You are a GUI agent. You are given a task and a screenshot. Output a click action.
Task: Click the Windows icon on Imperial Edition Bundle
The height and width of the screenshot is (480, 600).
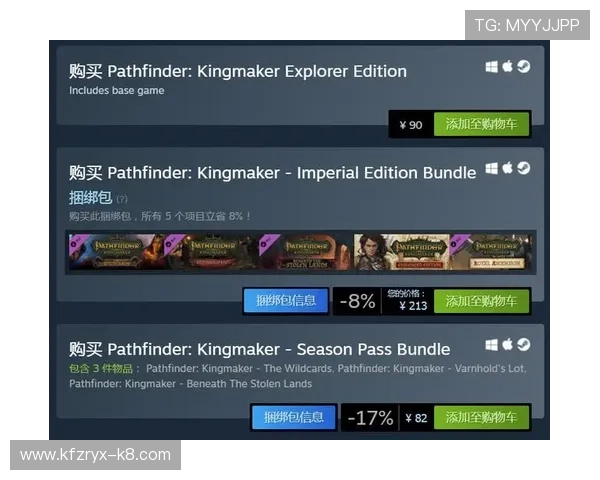tap(491, 168)
